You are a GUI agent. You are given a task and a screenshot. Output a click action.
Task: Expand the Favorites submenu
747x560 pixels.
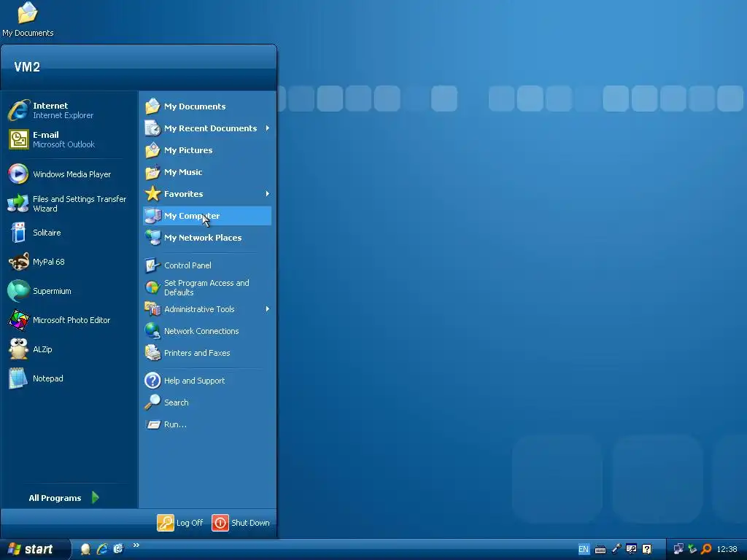pos(207,194)
